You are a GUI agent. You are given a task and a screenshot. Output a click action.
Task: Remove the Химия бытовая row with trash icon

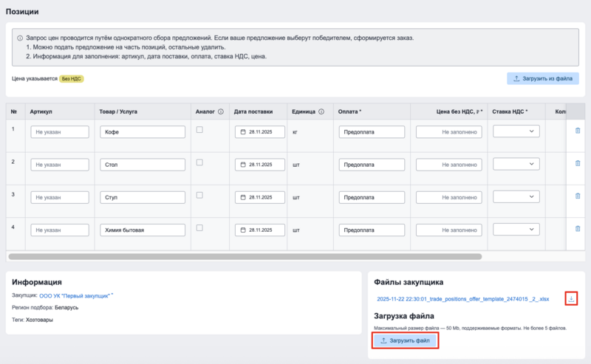[x=578, y=229]
